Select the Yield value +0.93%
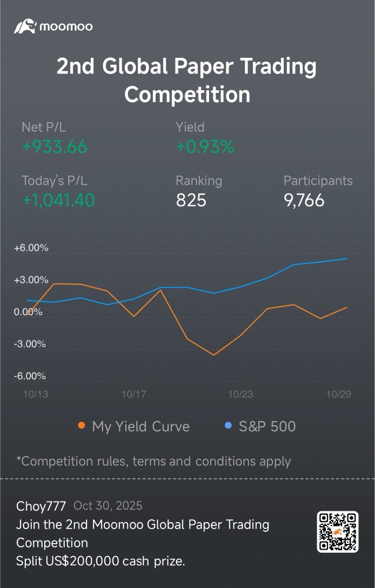The height and width of the screenshot is (588, 375). [205, 146]
